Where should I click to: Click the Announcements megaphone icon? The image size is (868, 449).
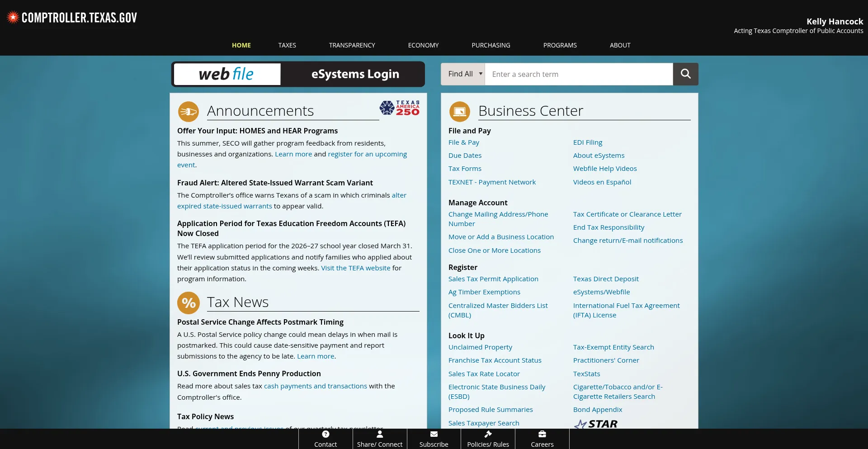tap(188, 112)
